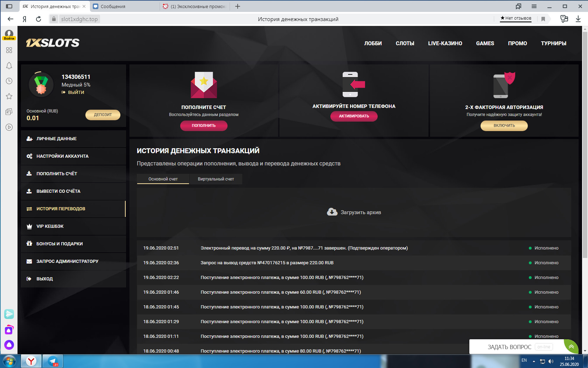The width and height of the screenshot is (588, 368).
Task: Click the 60.00 RUB payment row
Action: 354,292
